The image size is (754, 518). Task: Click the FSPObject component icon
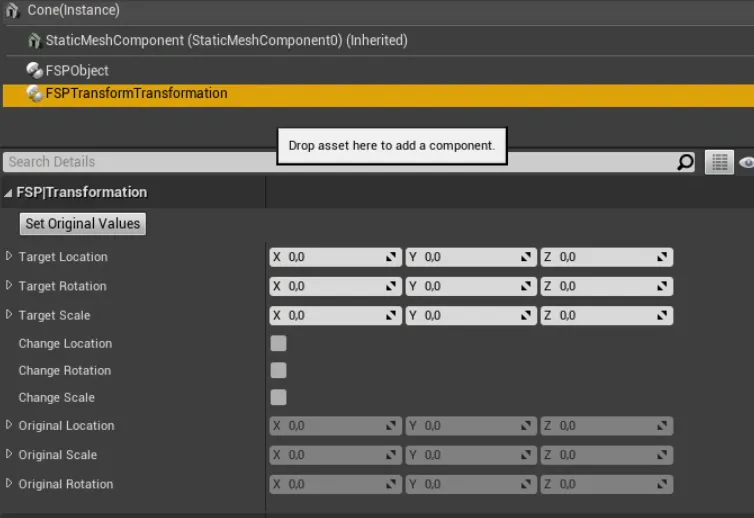point(34,71)
